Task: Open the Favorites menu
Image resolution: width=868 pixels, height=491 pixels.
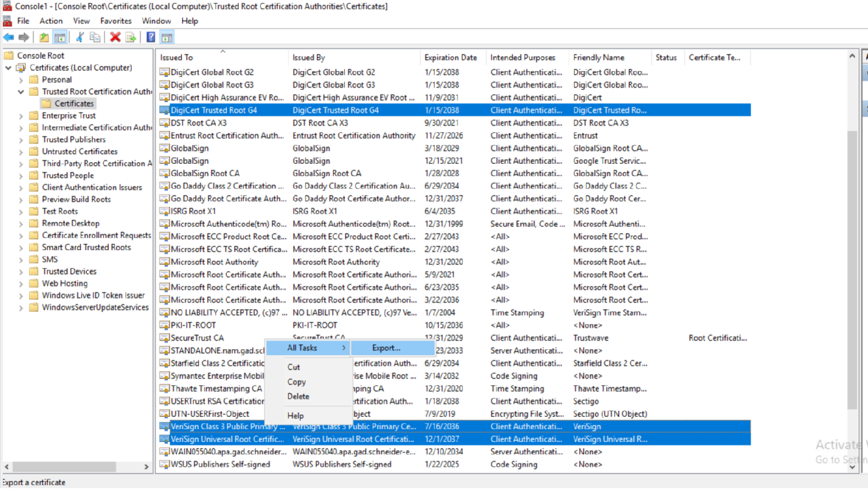Action: [116, 21]
